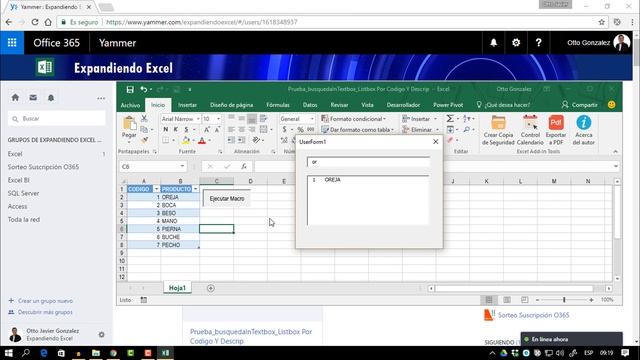The image size is (640, 360).
Task: Collapse the ribbon with the chevron
Action: 616,151
